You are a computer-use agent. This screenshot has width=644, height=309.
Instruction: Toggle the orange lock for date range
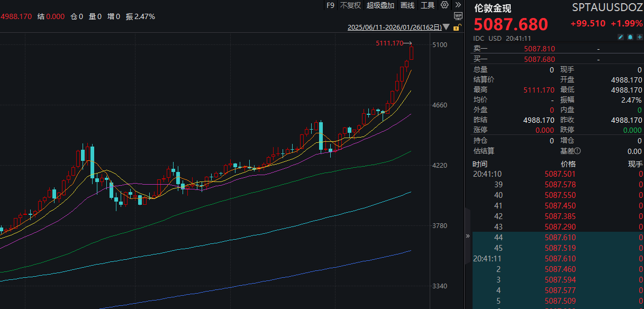(457, 27)
